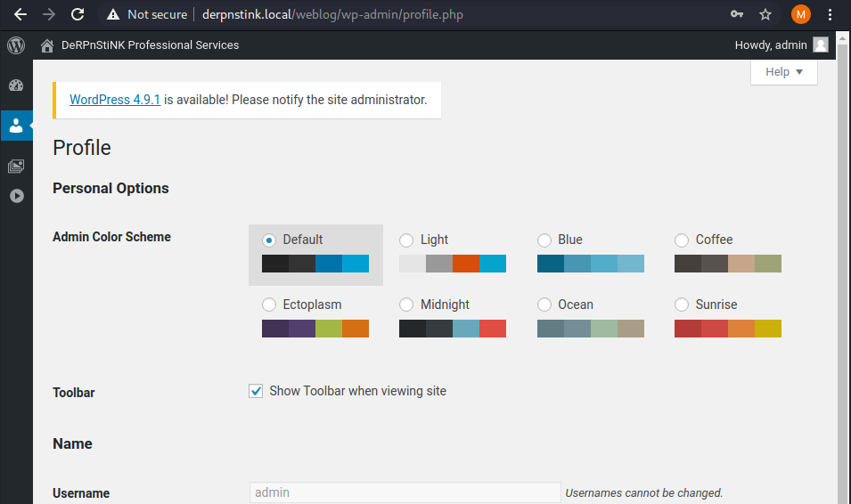Screen dimensions: 851x504
Task: Open Chrome three-dot menu
Action: [831, 14]
